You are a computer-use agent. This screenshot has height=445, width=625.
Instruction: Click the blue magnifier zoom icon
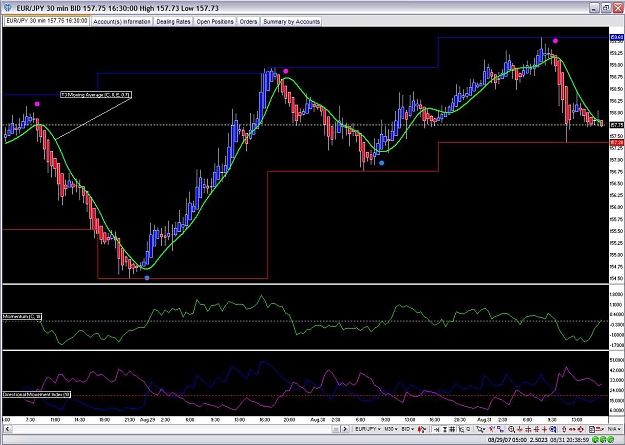coord(553,429)
